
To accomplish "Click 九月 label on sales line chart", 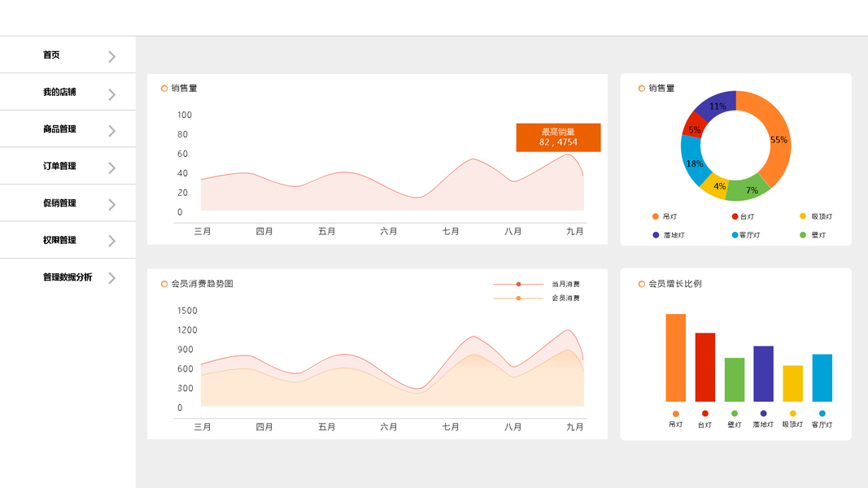I will (x=574, y=231).
